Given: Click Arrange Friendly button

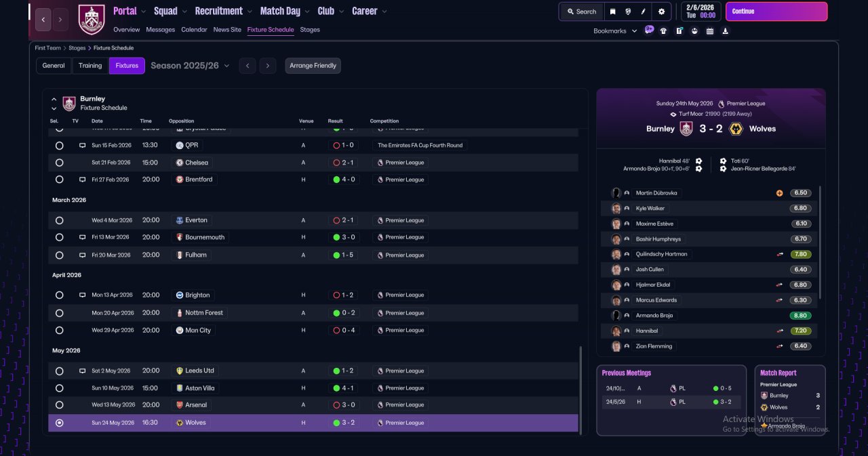Looking at the screenshot, I should pos(313,66).
